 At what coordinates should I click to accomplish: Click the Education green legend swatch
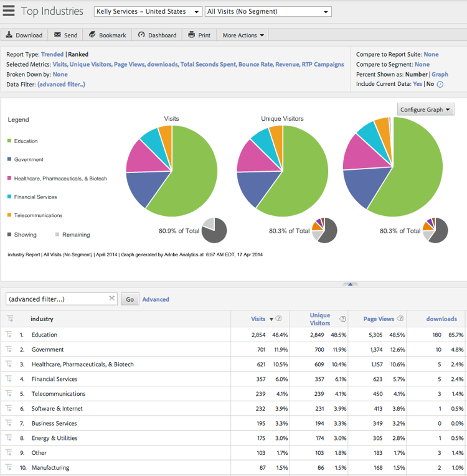coord(9,141)
